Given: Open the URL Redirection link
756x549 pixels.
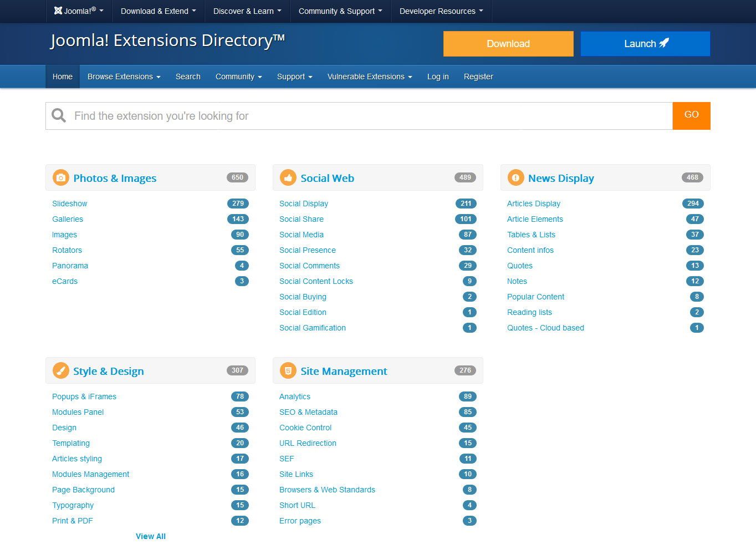Looking at the screenshot, I should coord(308,443).
